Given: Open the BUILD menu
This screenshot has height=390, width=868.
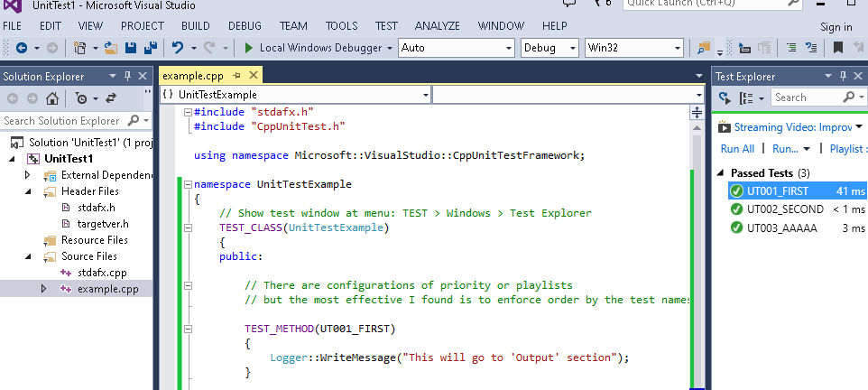Looking at the screenshot, I should coord(196,26).
